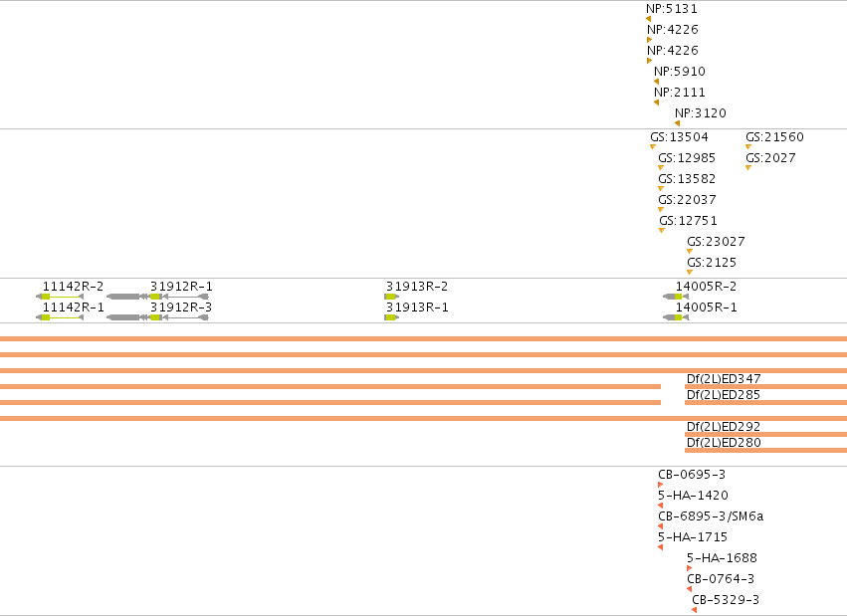The image size is (847, 616).
Task: Click the marker below GS:2125
Action: tap(690, 273)
